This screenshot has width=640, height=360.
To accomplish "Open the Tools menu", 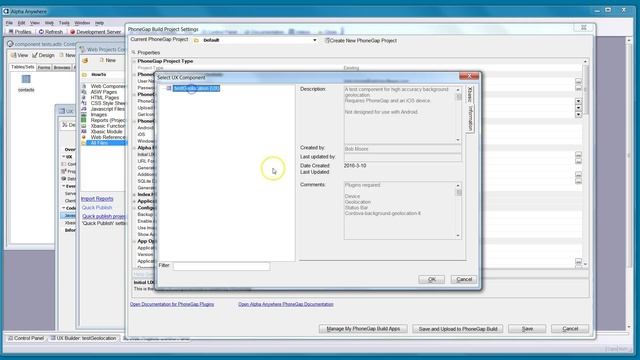I will [64, 23].
